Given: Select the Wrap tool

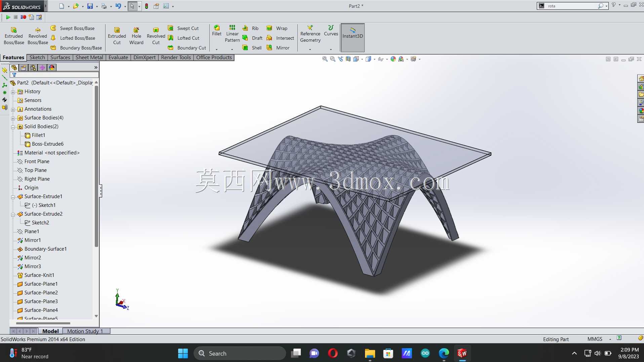Looking at the screenshot, I should [x=277, y=28].
